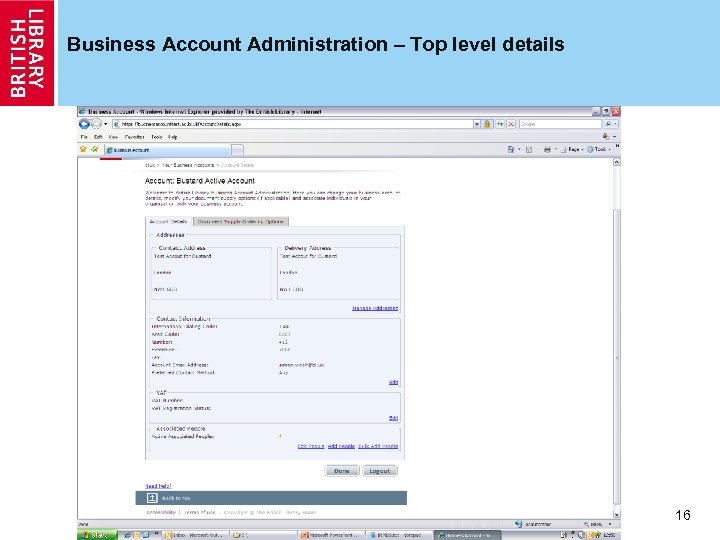Click the Local intranet zone icon
Screen dimensions: 720x540
click(x=519, y=524)
